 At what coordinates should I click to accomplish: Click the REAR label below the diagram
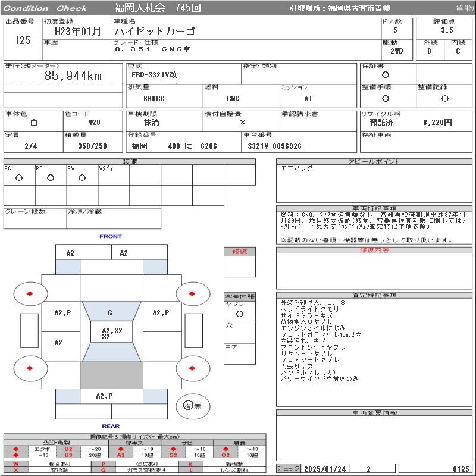pyautogui.click(x=111, y=426)
